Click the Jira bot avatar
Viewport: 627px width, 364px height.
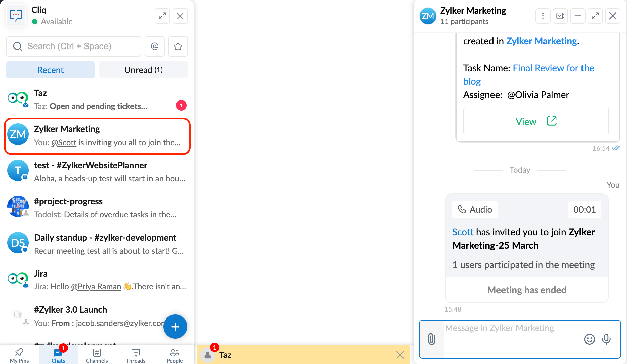click(18, 279)
